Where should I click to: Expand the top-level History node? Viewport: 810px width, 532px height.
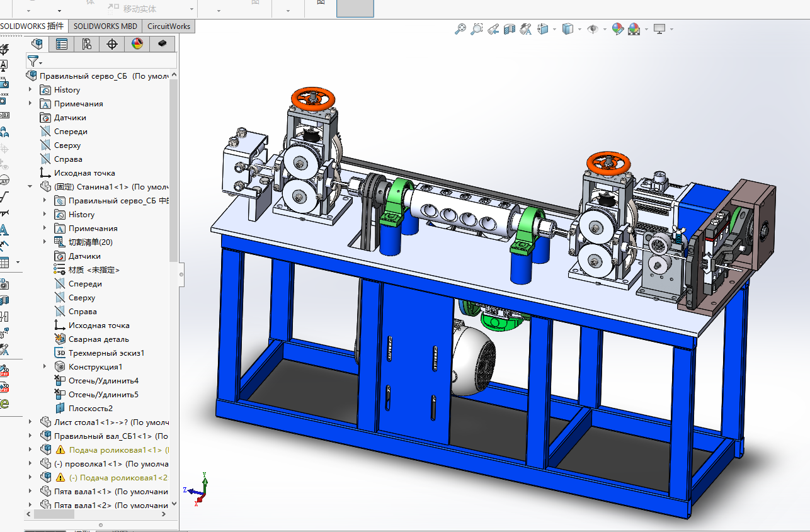click(x=30, y=89)
